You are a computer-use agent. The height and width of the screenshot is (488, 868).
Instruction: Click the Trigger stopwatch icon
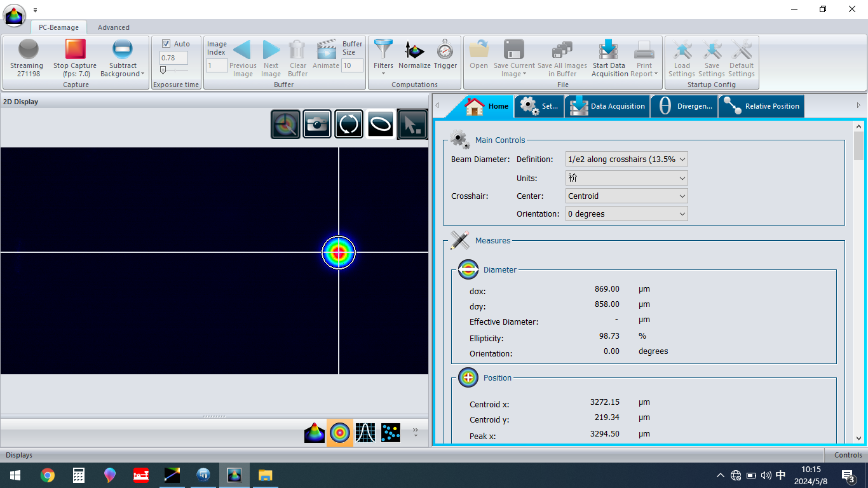pyautogui.click(x=445, y=50)
